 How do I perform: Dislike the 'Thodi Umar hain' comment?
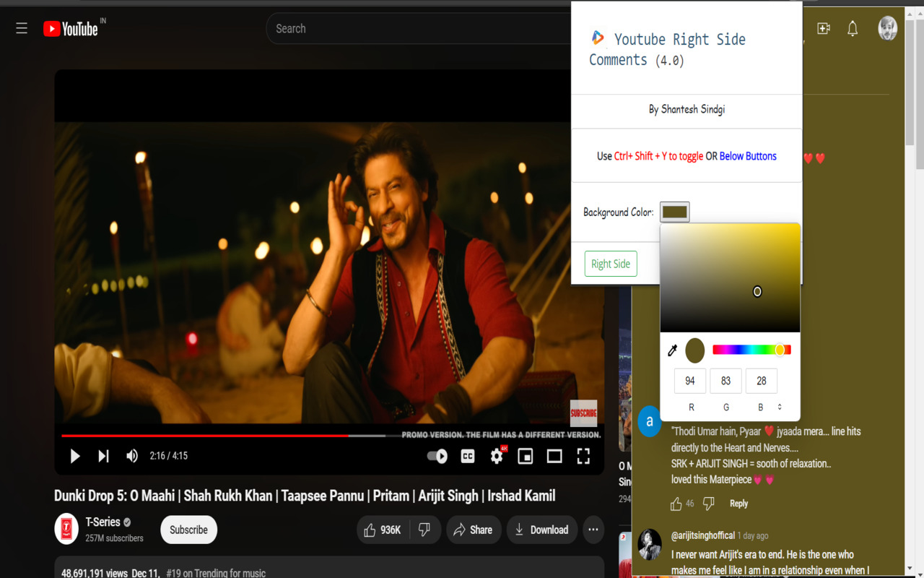[x=709, y=504]
